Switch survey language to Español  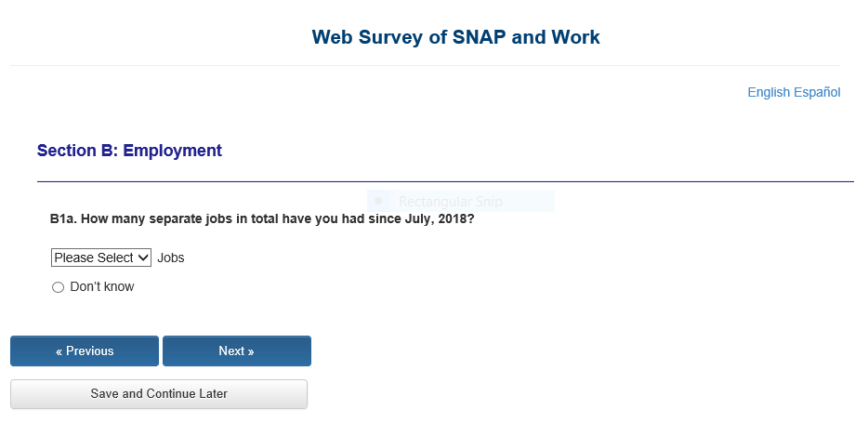(817, 92)
